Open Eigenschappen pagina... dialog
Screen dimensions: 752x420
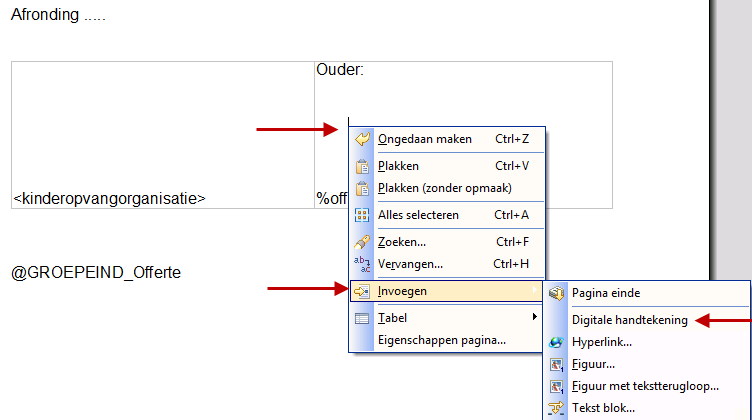click(441, 340)
